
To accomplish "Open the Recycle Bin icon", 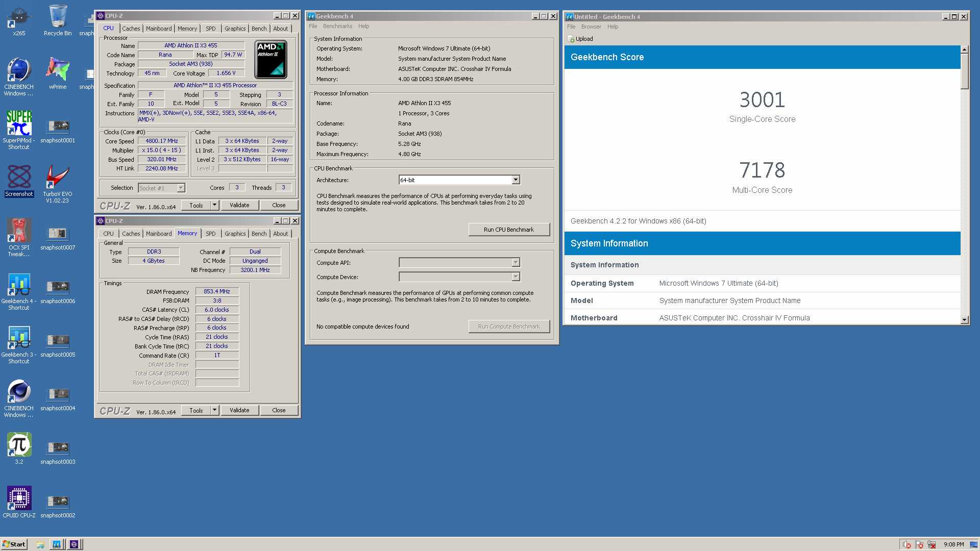I will 58,20.
